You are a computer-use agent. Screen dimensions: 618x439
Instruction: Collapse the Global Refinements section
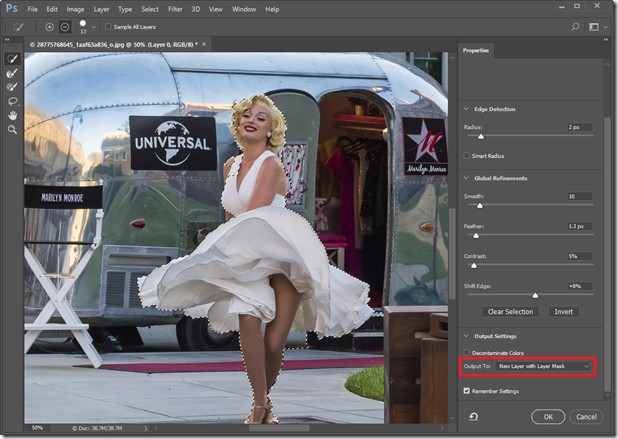pyautogui.click(x=466, y=178)
